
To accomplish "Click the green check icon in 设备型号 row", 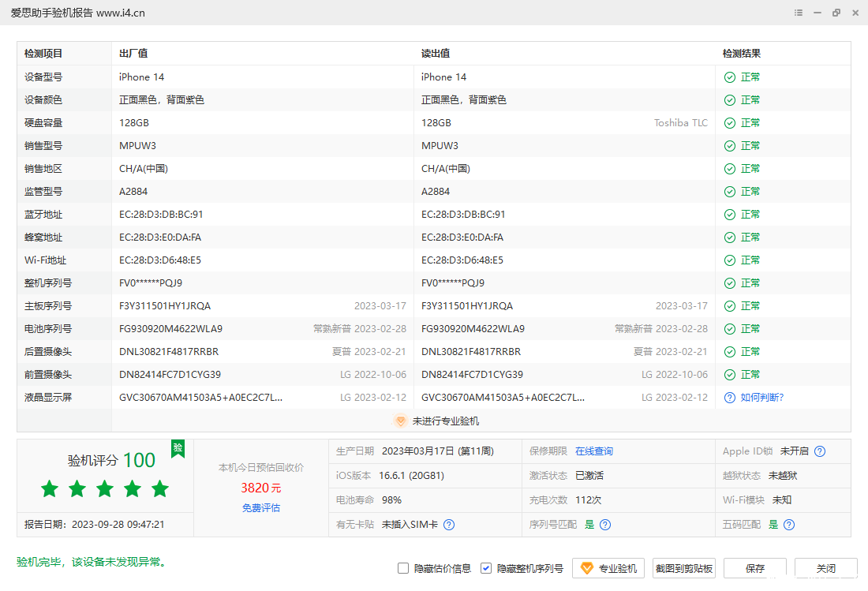I will [x=730, y=77].
